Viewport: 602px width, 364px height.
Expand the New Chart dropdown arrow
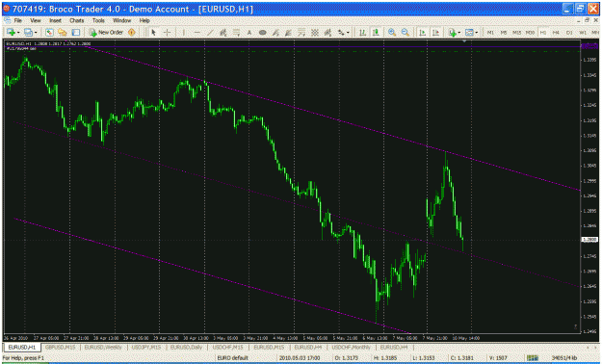point(18,33)
